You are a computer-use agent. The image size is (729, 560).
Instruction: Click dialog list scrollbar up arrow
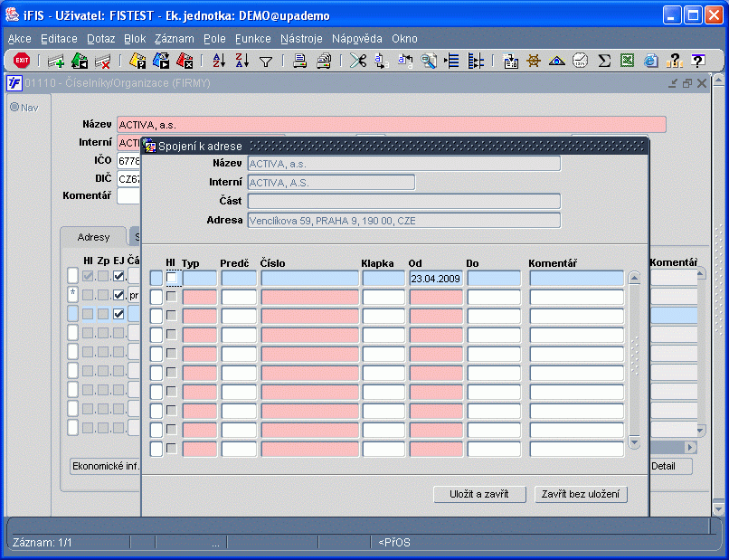point(635,279)
